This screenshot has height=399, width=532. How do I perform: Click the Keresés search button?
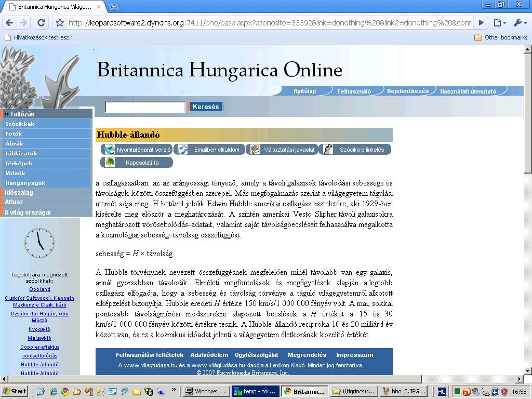click(206, 107)
